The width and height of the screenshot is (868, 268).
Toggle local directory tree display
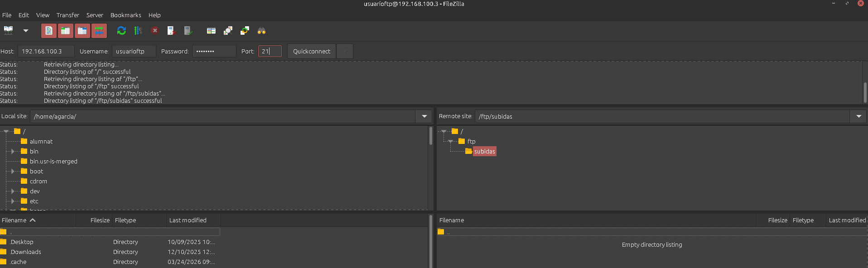click(66, 31)
